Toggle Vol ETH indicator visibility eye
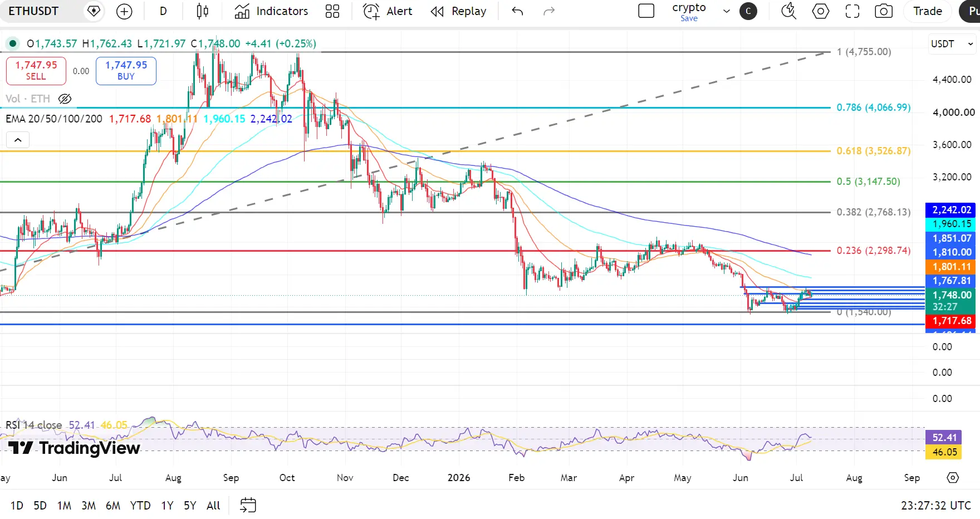Image resolution: width=980 pixels, height=519 pixels. [65, 99]
